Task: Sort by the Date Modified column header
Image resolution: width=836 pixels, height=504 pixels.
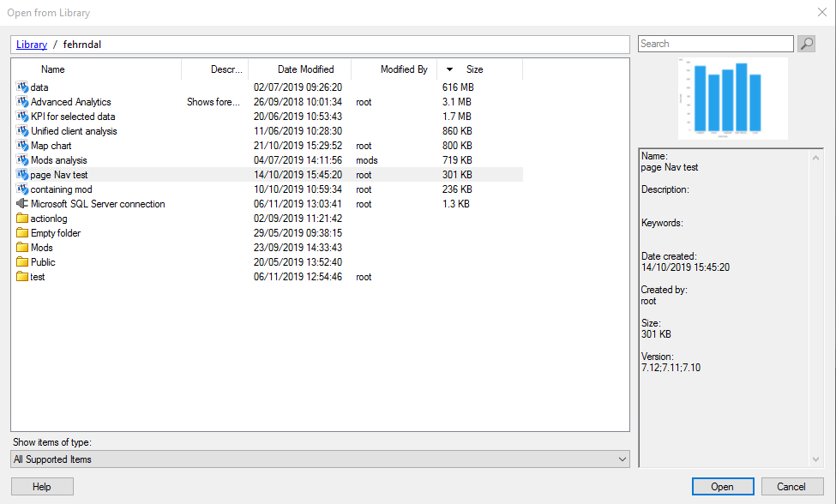Action: (305, 69)
